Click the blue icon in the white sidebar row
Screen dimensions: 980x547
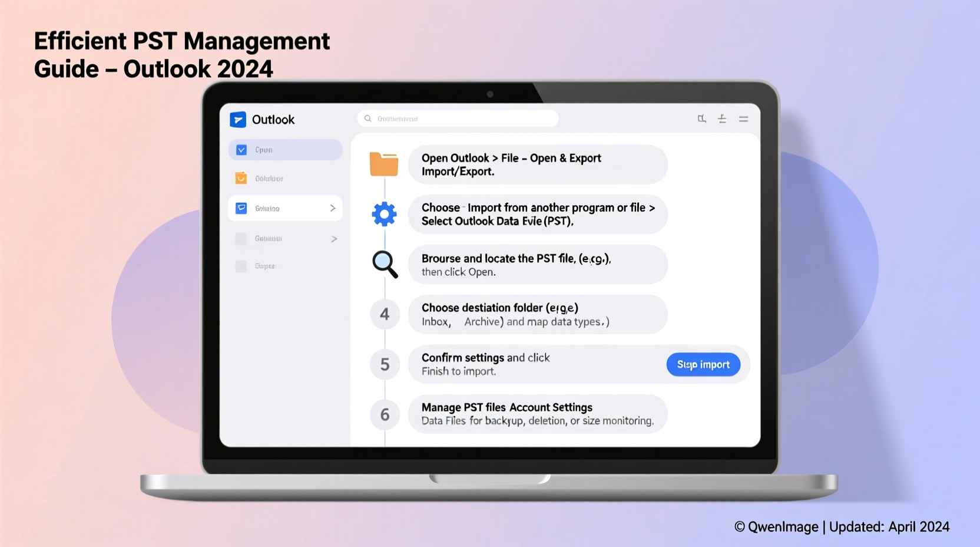(x=241, y=208)
